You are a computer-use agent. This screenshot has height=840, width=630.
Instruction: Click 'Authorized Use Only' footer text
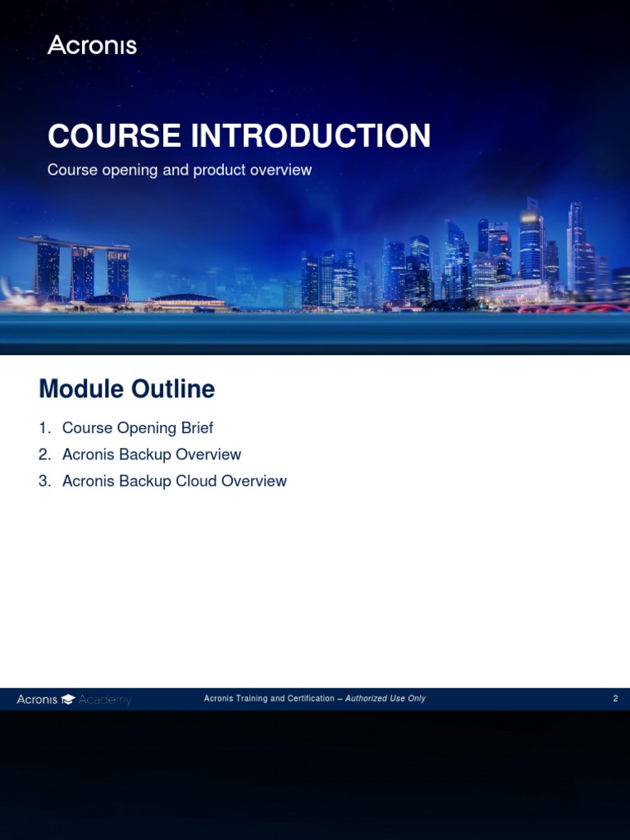pos(386,699)
